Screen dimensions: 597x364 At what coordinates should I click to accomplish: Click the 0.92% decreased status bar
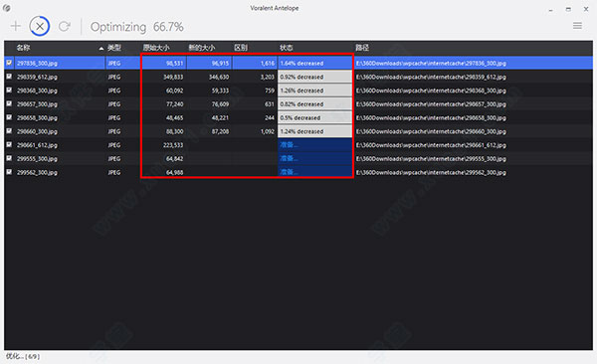(314, 77)
